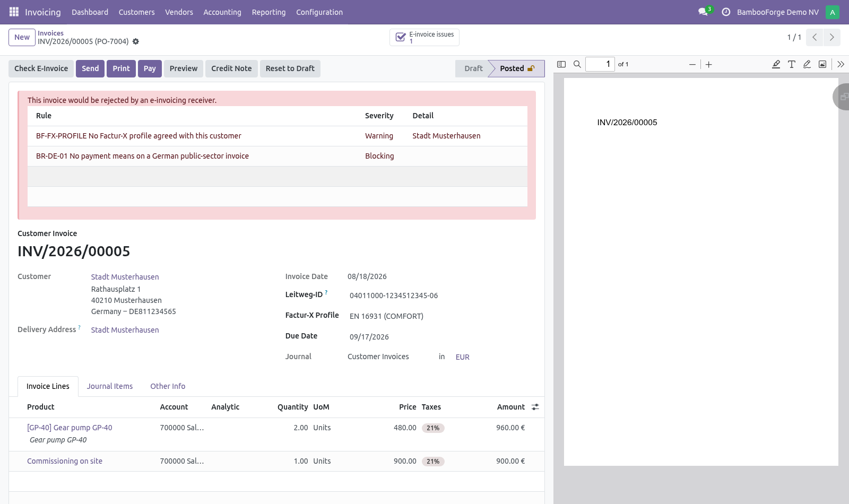Zoom in the PDF preview
The height and width of the screenshot is (504, 849).
pos(709,64)
